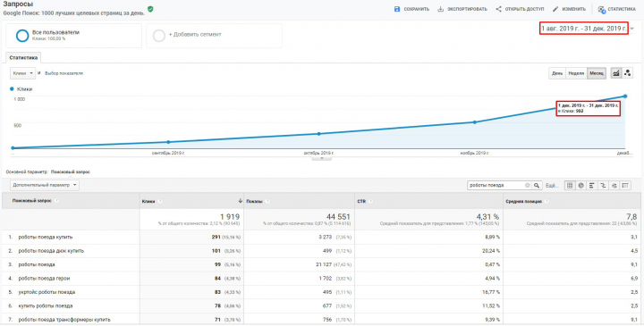Viewport: 644px width, 326px height.
Task: Click row 'роботы поезда купить'
Action: pos(322,237)
